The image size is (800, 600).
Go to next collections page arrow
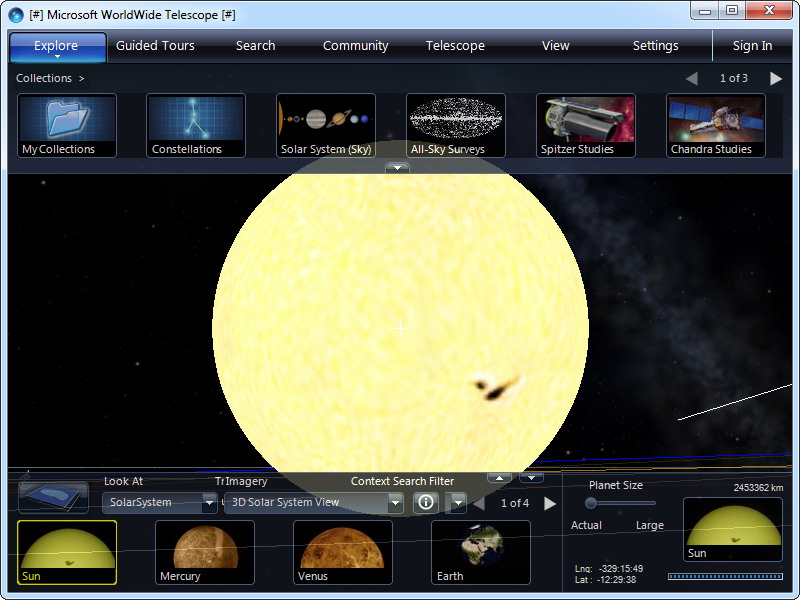pyautogui.click(x=776, y=78)
